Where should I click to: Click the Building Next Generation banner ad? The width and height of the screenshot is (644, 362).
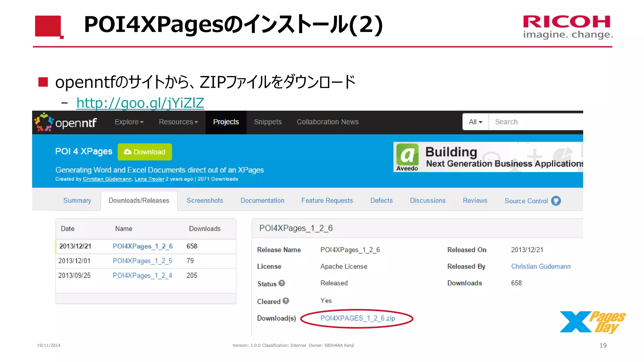click(x=488, y=157)
